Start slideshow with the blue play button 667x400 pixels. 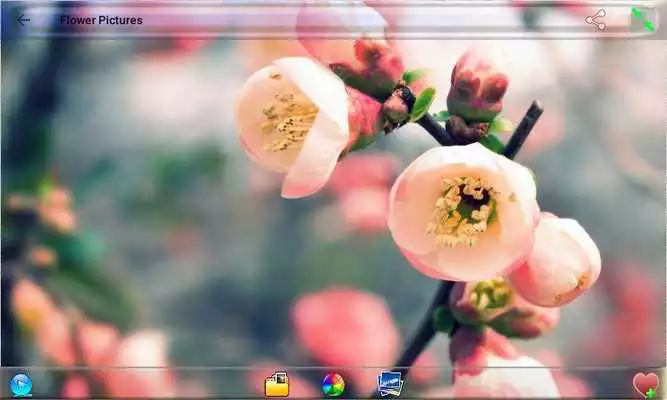point(20,385)
